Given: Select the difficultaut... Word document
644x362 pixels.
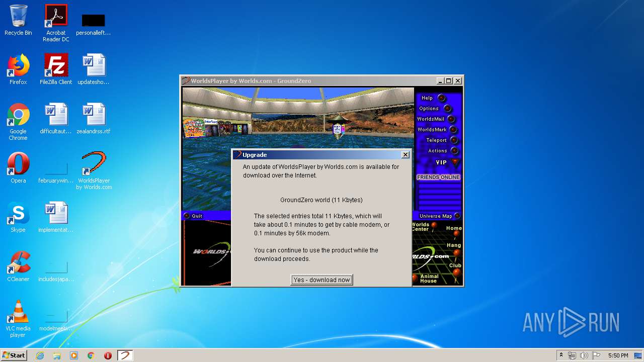Looking at the screenshot, I should pyautogui.click(x=56, y=119).
